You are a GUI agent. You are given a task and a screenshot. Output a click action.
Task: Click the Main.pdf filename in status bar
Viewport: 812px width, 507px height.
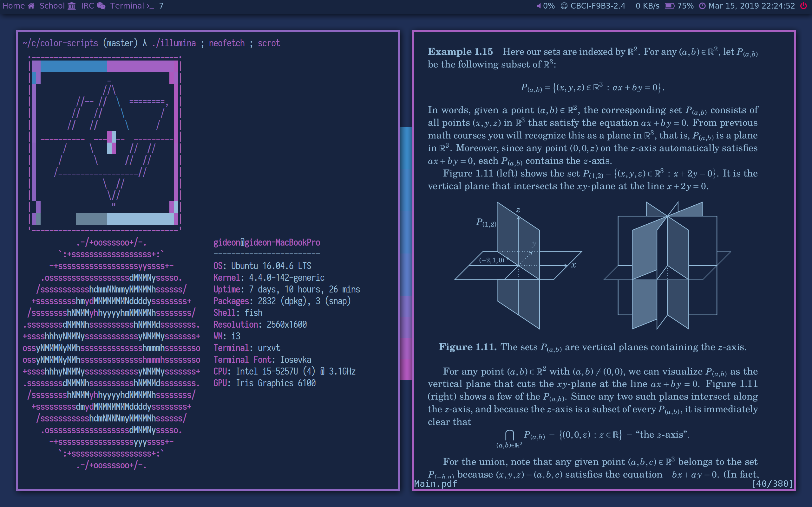pyautogui.click(x=435, y=484)
